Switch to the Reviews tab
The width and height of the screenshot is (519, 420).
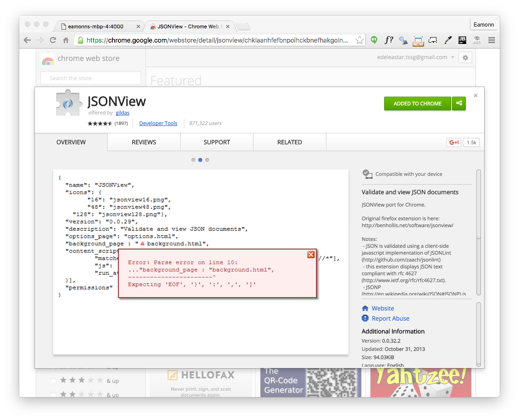(144, 142)
